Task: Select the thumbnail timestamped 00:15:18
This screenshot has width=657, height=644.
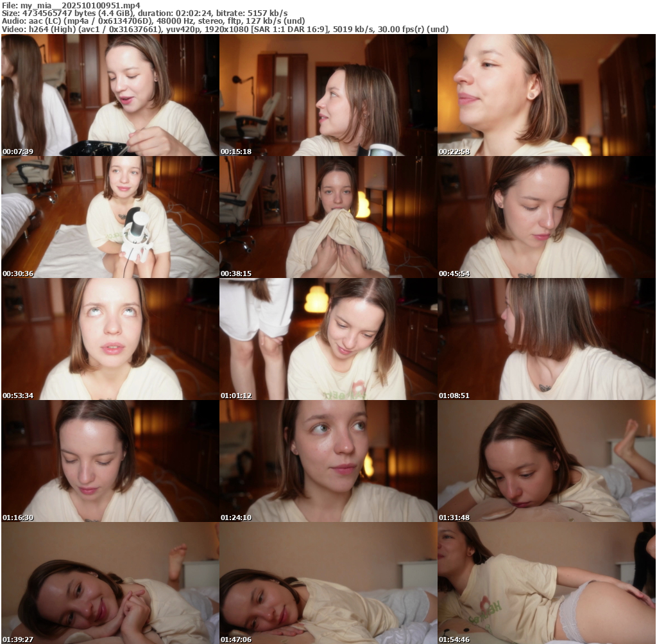Action: point(328,95)
